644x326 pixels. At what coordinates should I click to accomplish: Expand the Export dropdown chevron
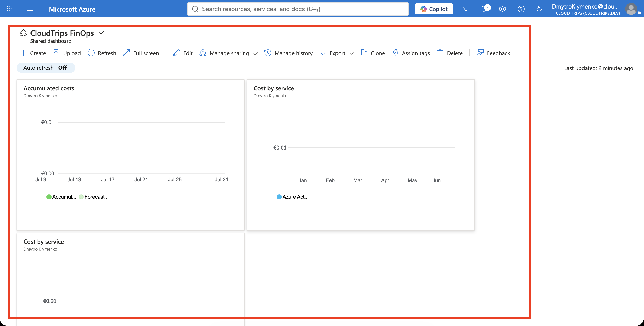pyautogui.click(x=351, y=54)
